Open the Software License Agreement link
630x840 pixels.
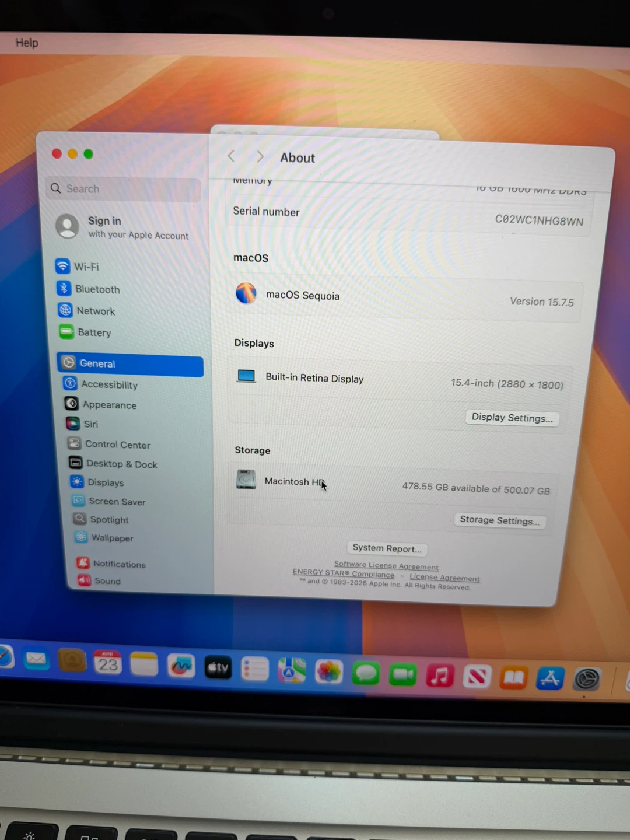(386, 565)
